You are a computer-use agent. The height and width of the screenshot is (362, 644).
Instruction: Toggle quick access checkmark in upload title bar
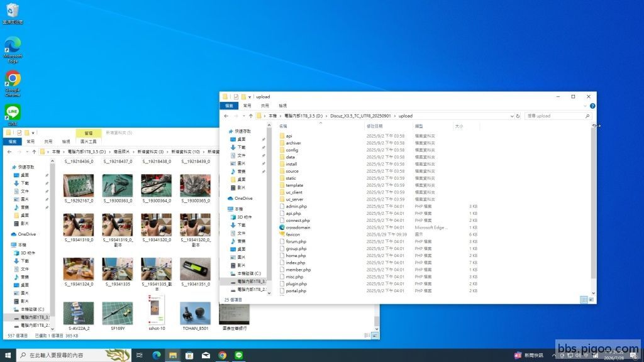click(236, 97)
